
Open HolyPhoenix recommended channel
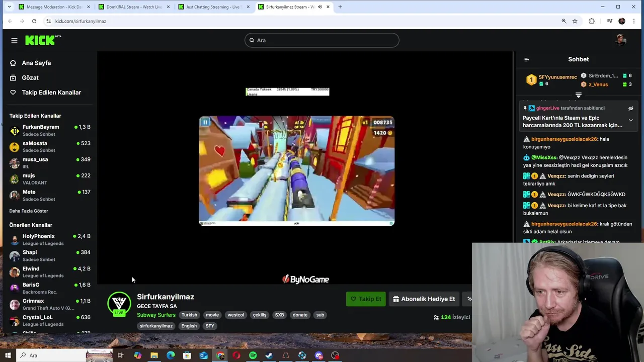coord(50,239)
